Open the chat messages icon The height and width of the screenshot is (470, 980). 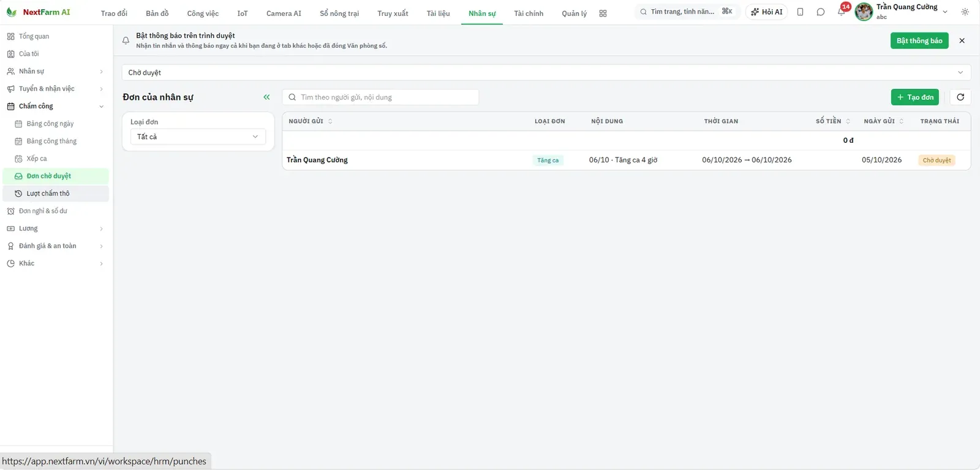click(821, 12)
